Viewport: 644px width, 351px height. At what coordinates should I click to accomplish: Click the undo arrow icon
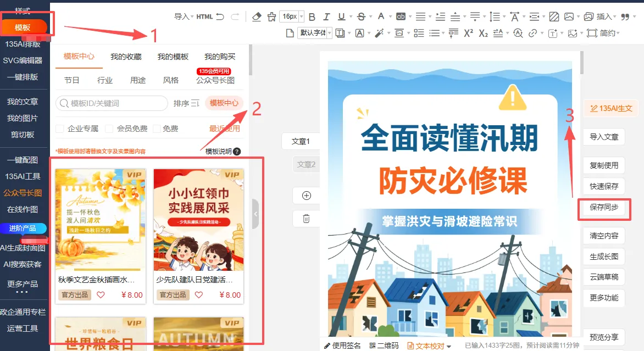click(x=220, y=16)
